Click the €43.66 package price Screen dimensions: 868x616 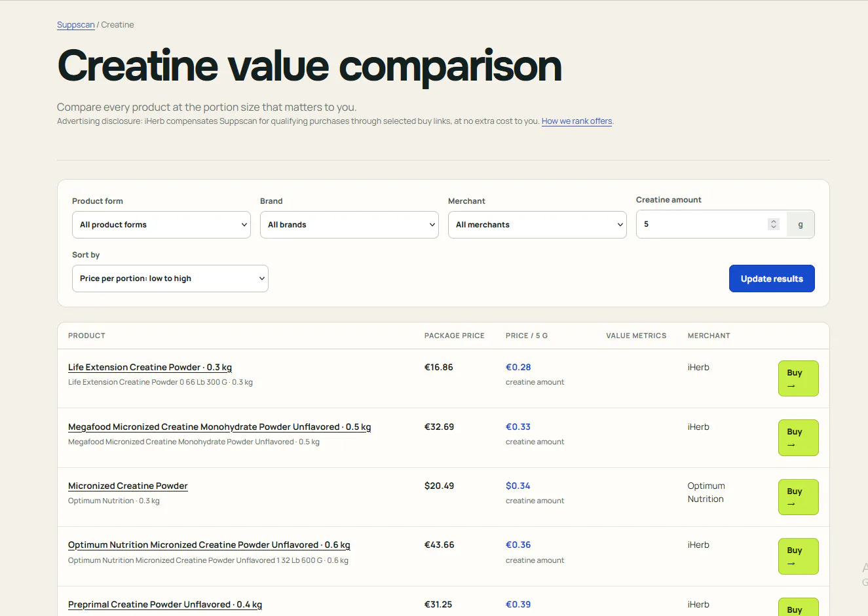coord(439,545)
